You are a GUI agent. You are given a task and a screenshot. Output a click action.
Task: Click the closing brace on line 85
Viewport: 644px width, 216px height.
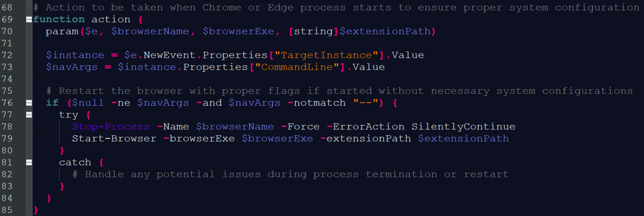tap(36, 209)
